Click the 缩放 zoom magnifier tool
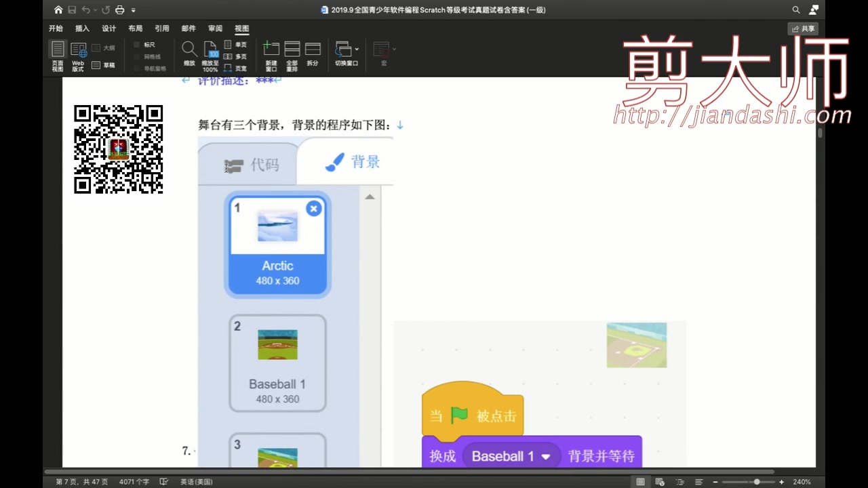 tap(189, 54)
